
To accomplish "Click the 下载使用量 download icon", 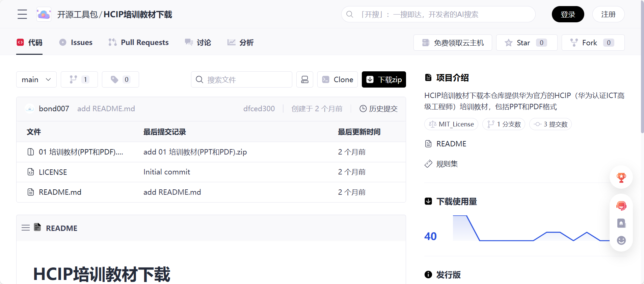I will coord(428,202).
